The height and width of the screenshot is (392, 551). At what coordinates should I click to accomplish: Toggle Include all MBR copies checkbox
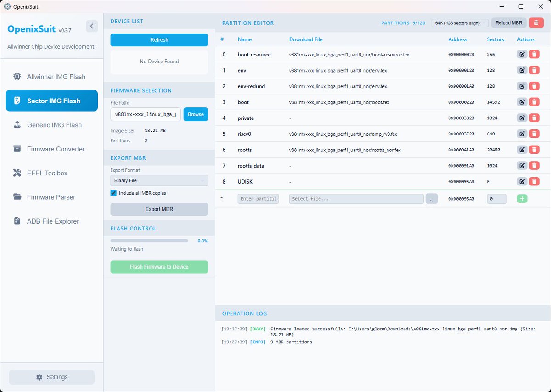113,193
